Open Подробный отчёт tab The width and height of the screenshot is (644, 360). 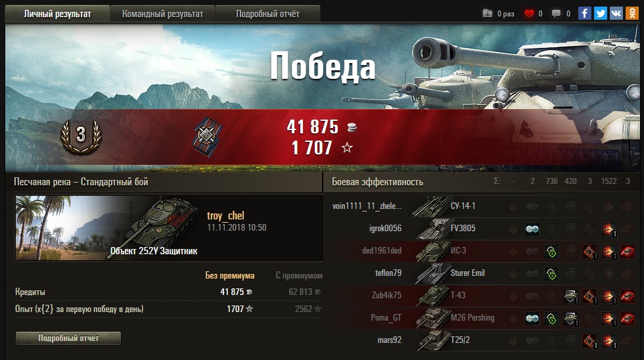(268, 14)
